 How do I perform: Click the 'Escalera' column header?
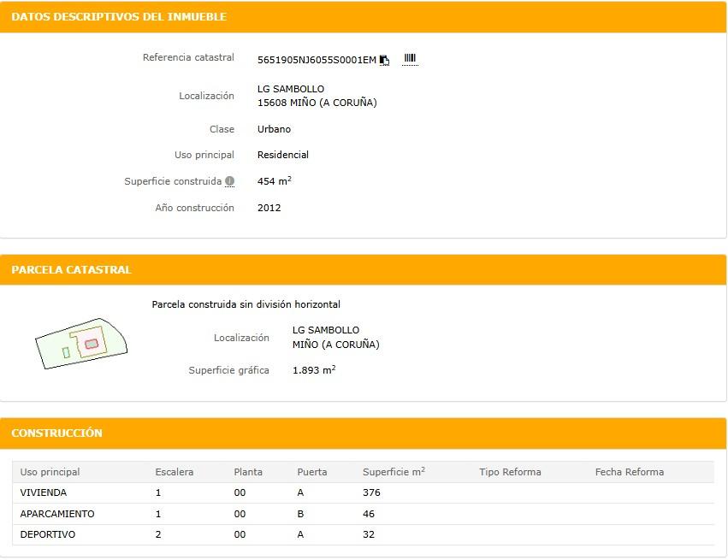175,472
